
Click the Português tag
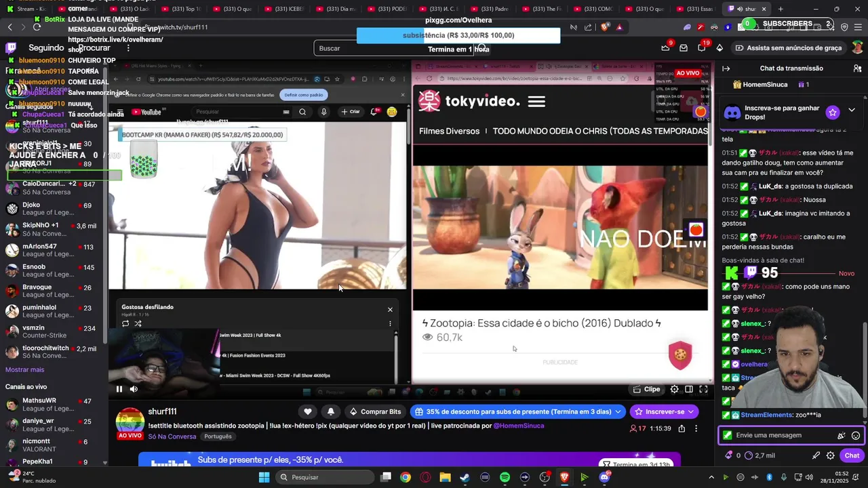click(218, 436)
